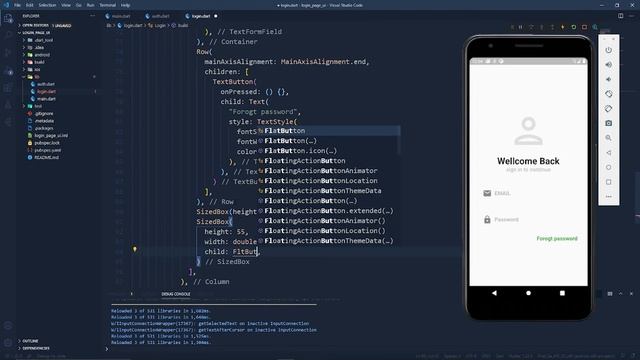The width and height of the screenshot is (640, 360).
Task: Click the emulator Power button
Action: (609, 50)
